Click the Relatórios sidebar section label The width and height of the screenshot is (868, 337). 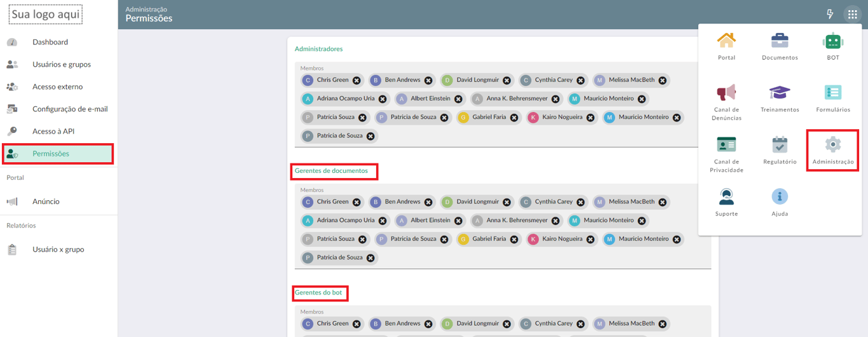[x=21, y=226]
